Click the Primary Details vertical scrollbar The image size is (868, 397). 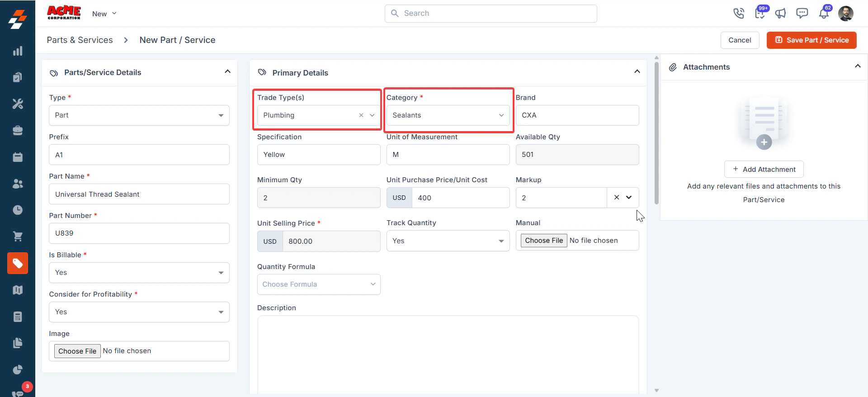(656, 133)
